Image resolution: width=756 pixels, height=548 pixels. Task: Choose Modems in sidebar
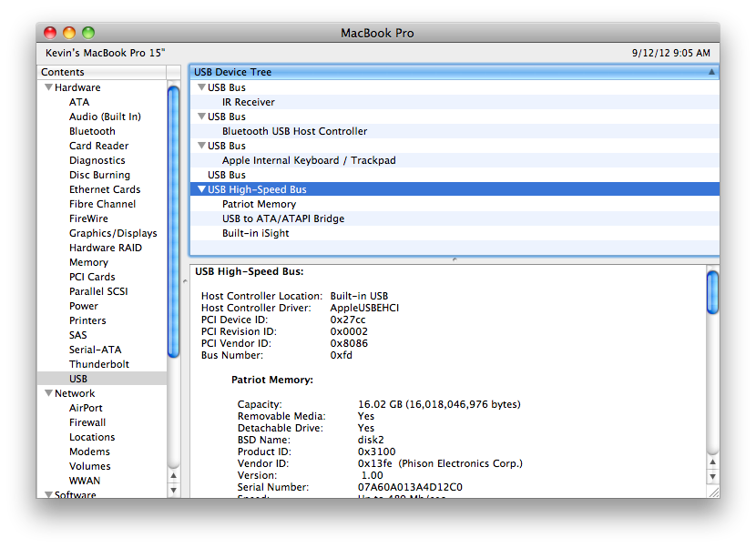[x=89, y=452]
